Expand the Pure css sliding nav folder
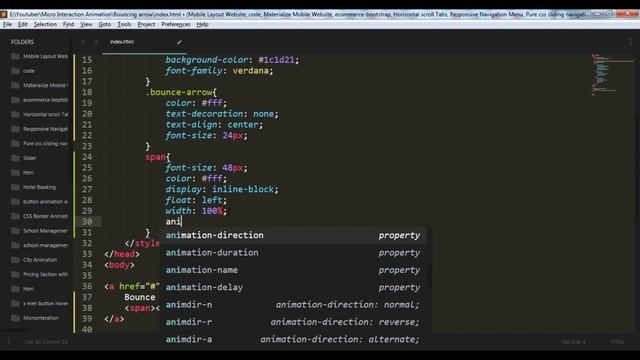This screenshot has width=640, height=360. (45, 144)
